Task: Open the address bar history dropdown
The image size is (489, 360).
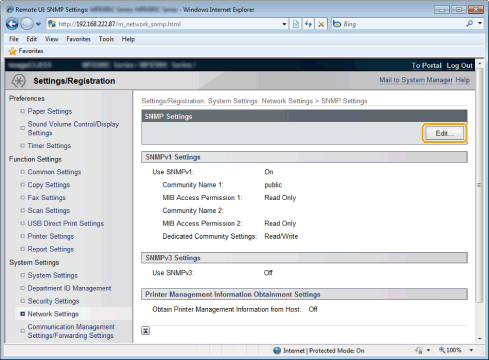Action: 284,24
